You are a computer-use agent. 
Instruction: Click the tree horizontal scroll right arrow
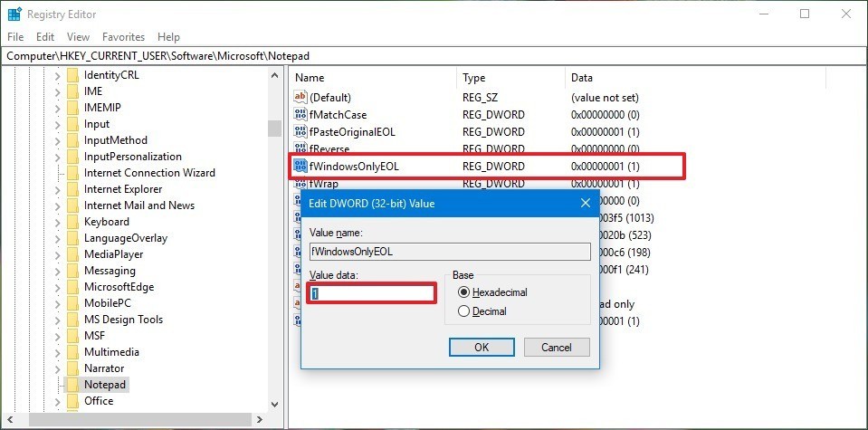tap(259, 419)
